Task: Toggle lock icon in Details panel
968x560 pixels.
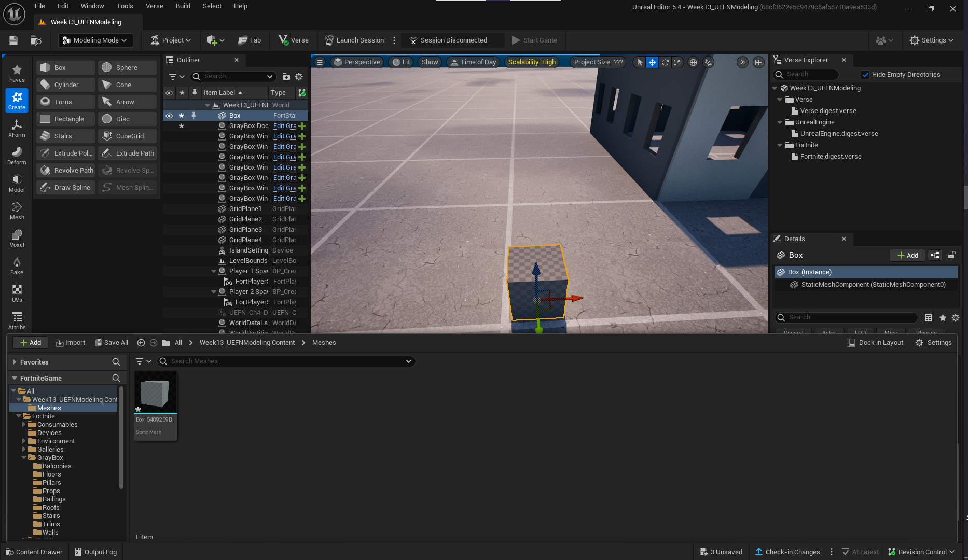Action: click(952, 255)
